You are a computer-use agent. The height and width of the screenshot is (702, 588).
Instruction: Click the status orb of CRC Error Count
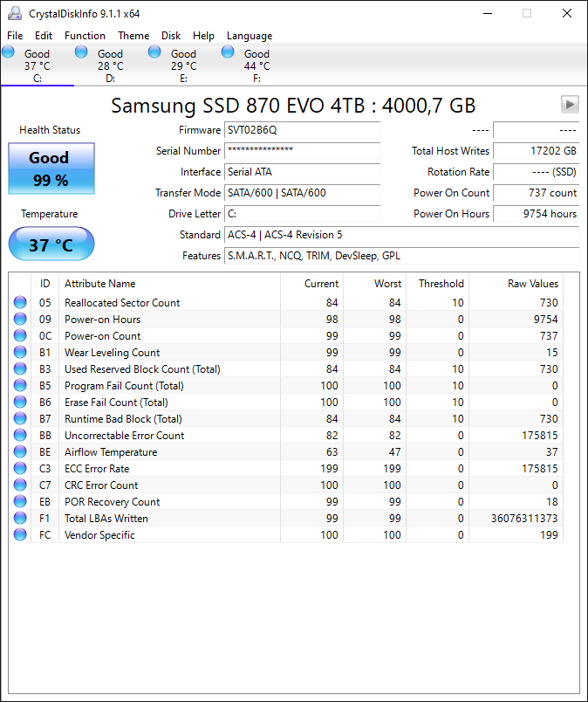tap(20, 485)
